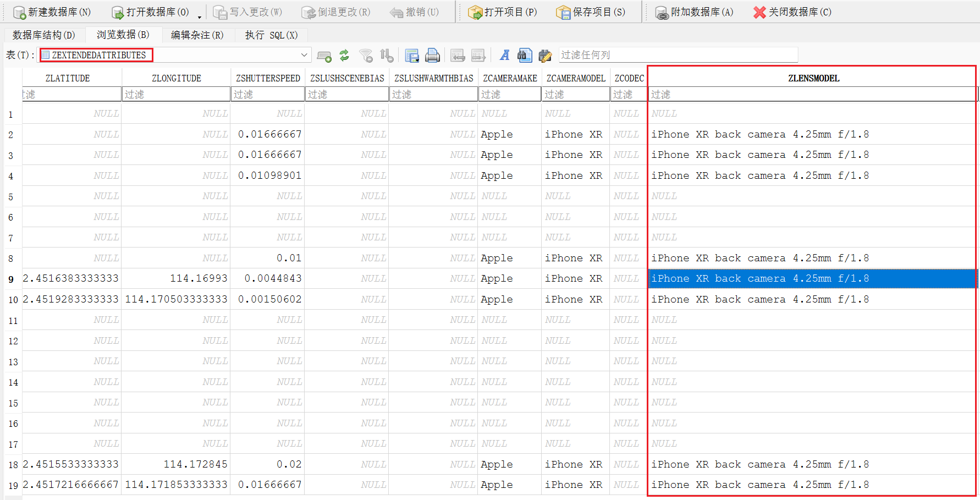Click the clear sorting icon
This screenshot has height=500, width=980.
pos(387,55)
